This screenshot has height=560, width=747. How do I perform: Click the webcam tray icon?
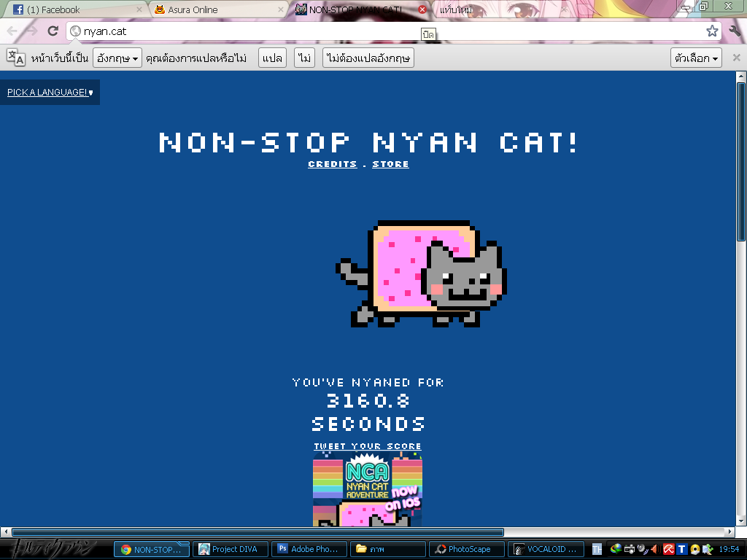coord(642,549)
